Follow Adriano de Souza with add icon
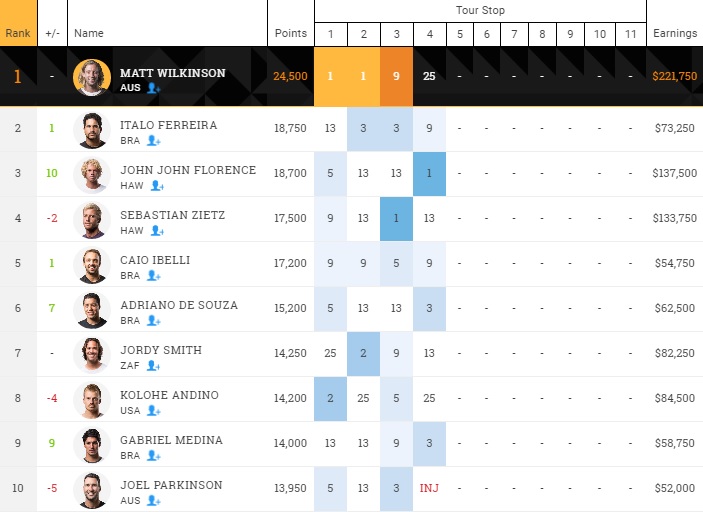 (153, 321)
